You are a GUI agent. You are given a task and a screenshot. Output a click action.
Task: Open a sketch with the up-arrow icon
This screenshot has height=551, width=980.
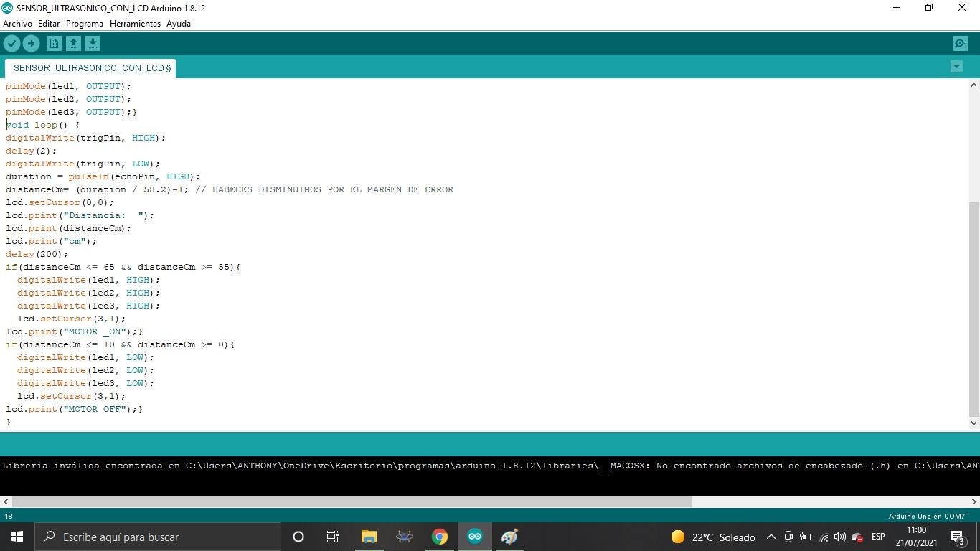(73, 44)
